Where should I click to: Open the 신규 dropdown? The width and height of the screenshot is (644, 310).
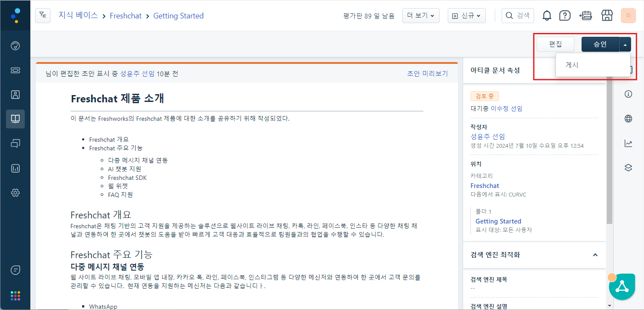click(x=467, y=16)
